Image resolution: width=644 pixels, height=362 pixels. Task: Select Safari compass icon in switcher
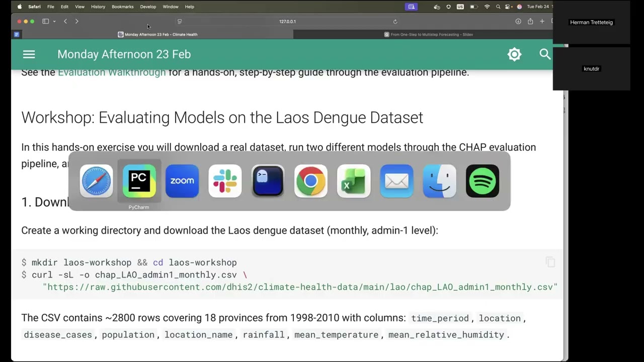tap(96, 181)
